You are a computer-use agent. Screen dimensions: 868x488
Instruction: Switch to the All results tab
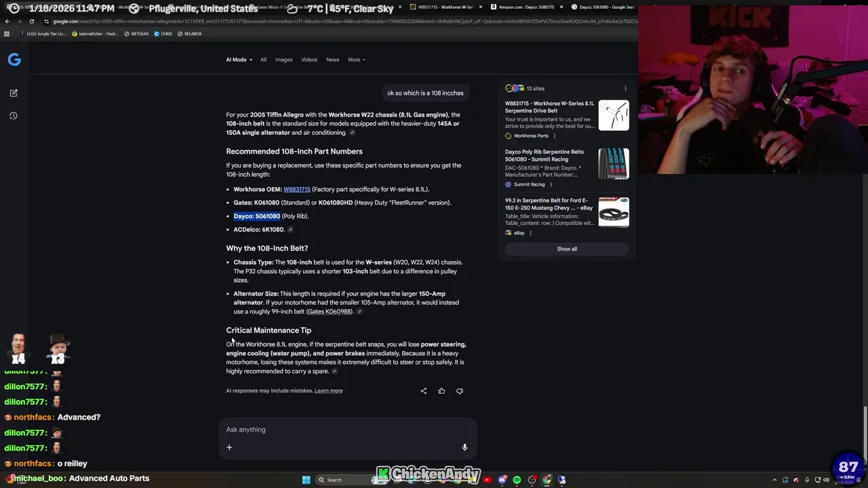(263, 60)
